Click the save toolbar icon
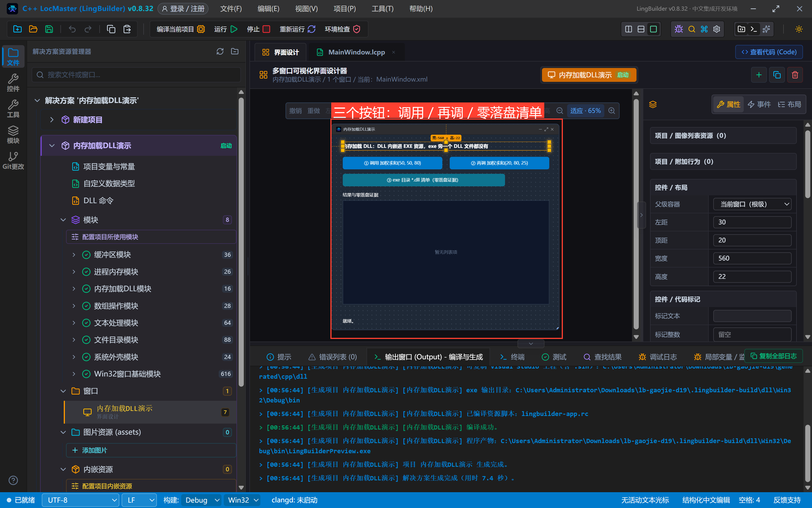The width and height of the screenshot is (812, 508). [x=49, y=29]
